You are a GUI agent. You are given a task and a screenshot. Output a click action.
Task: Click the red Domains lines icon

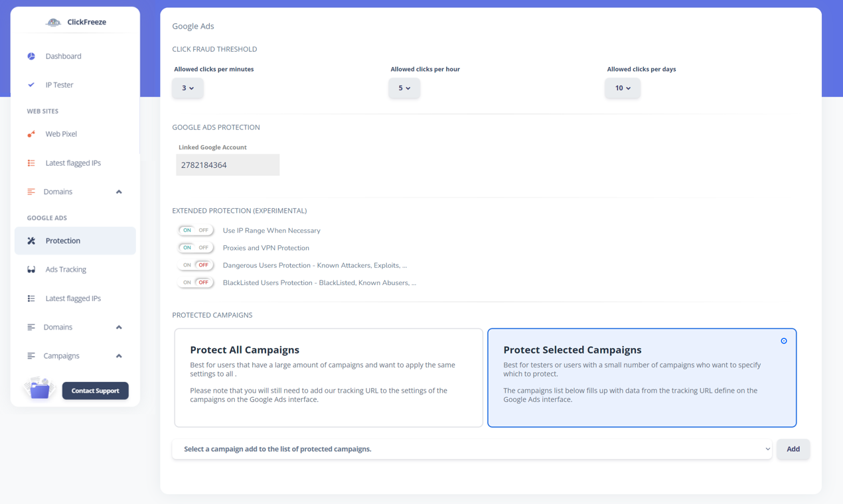click(31, 192)
